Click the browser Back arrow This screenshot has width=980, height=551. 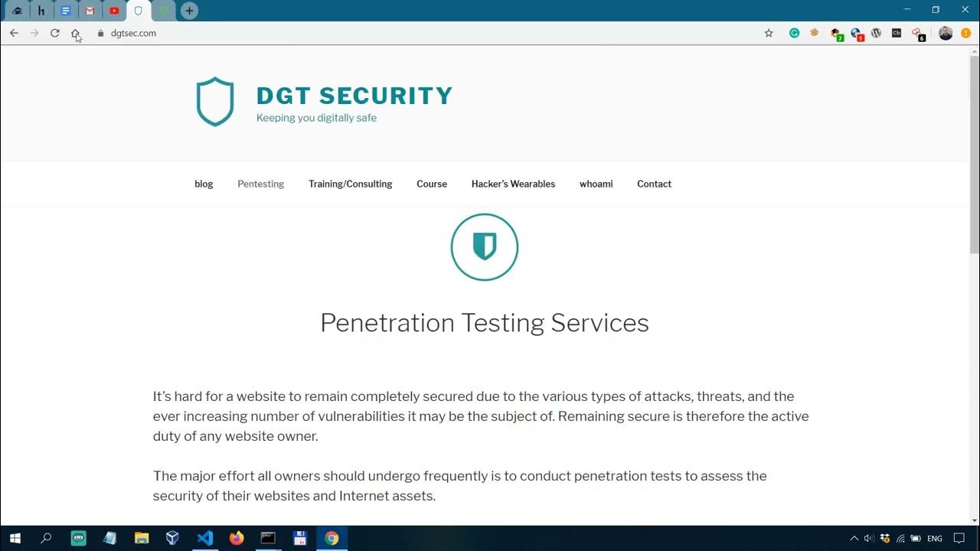pyautogui.click(x=14, y=33)
